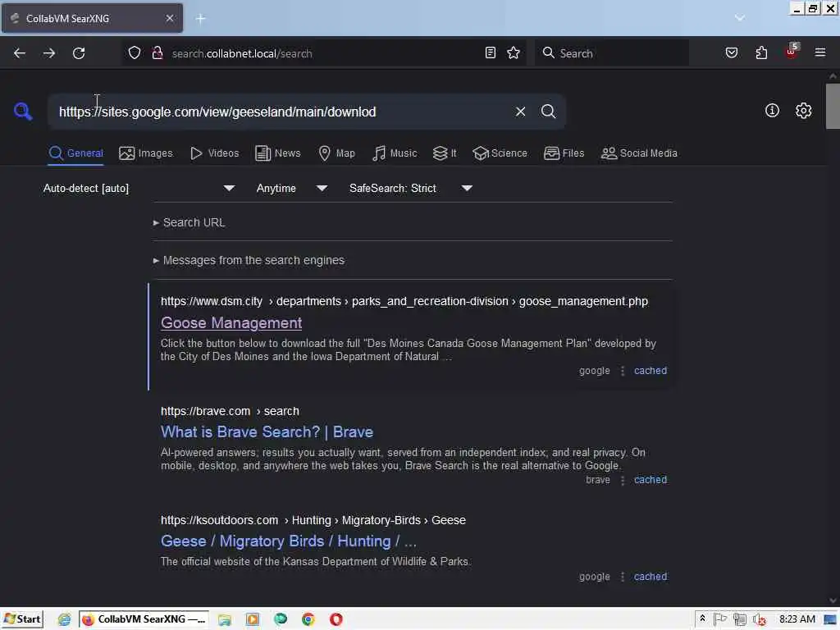Select CollabVM SearXNG taskbar button
The height and width of the screenshot is (630, 840).
click(x=145, y=619)
